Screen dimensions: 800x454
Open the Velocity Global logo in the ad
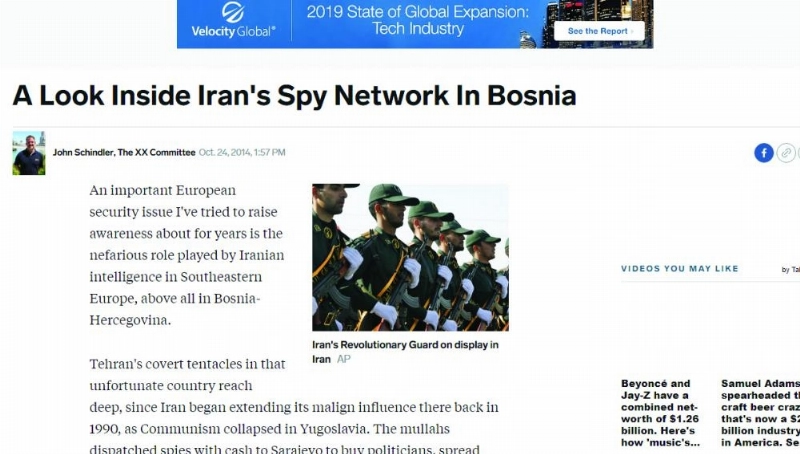coord(233,21)
